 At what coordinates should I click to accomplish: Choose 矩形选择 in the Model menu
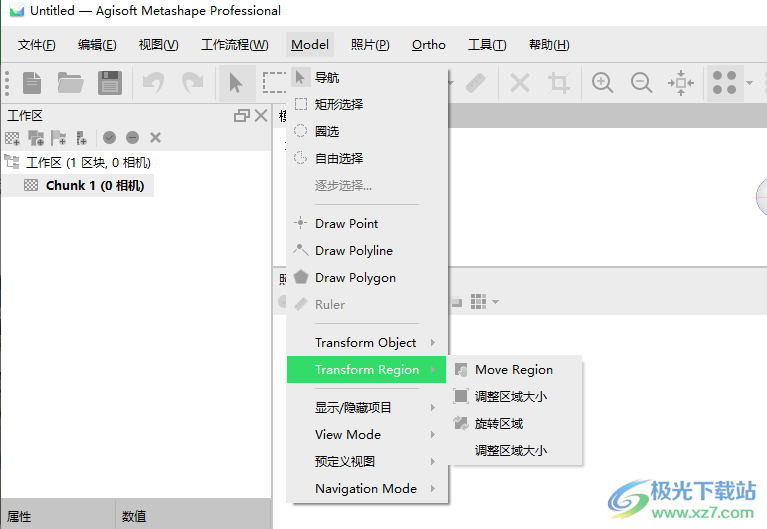[367, 104]
